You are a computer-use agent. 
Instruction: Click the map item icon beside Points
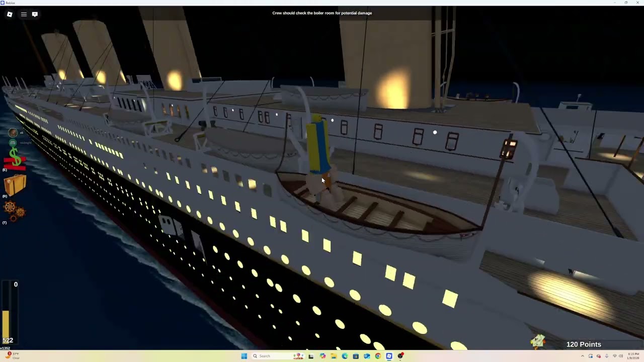pos(538,342)
